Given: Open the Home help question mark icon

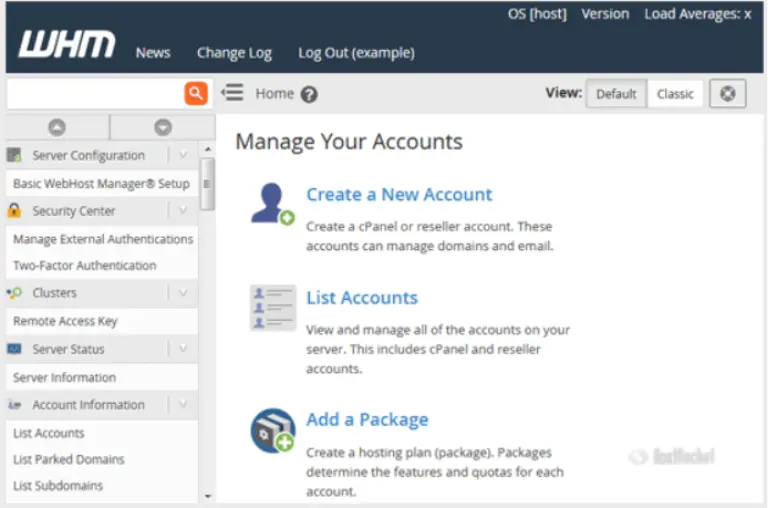Looking at the screenshot, I should tap(309, 94).
